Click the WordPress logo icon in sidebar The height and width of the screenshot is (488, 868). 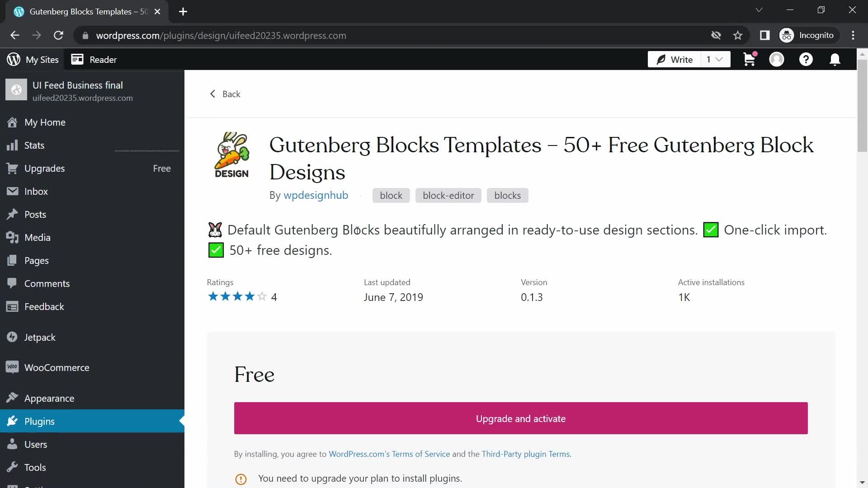click(x=13, y=59)
